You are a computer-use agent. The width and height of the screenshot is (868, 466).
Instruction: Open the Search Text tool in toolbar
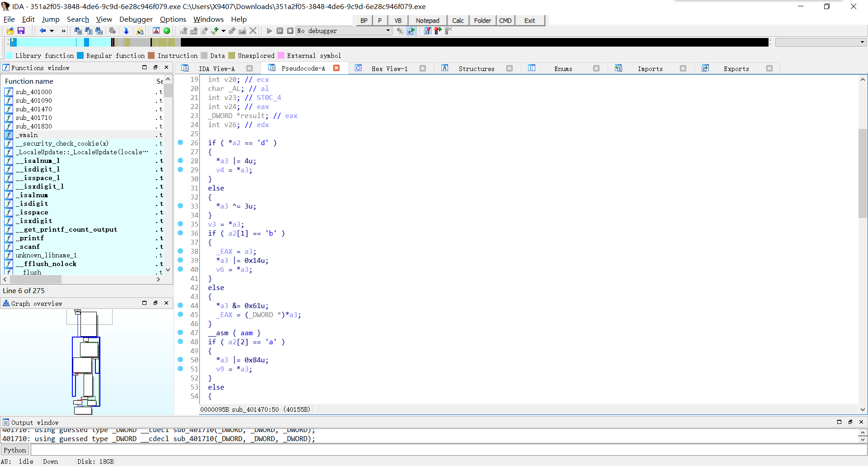point(88,31)
